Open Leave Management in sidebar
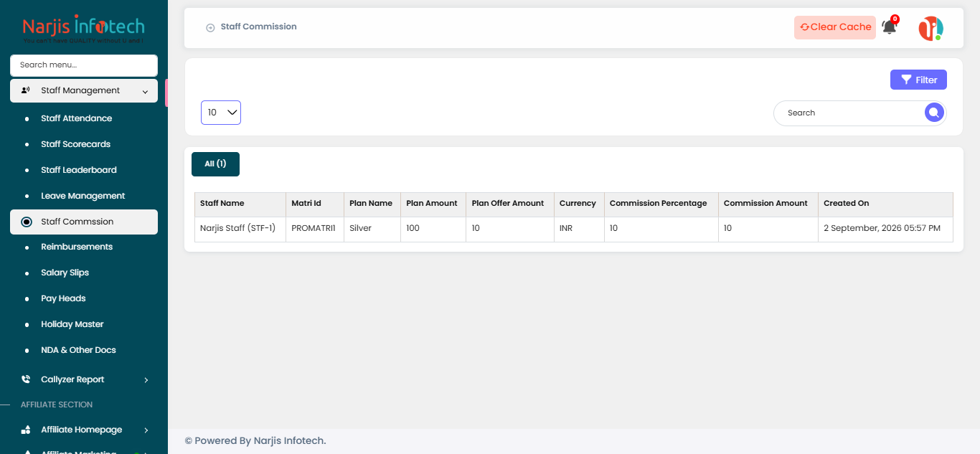The height and width of the screenshot is (454, 980). click(84, 196)
